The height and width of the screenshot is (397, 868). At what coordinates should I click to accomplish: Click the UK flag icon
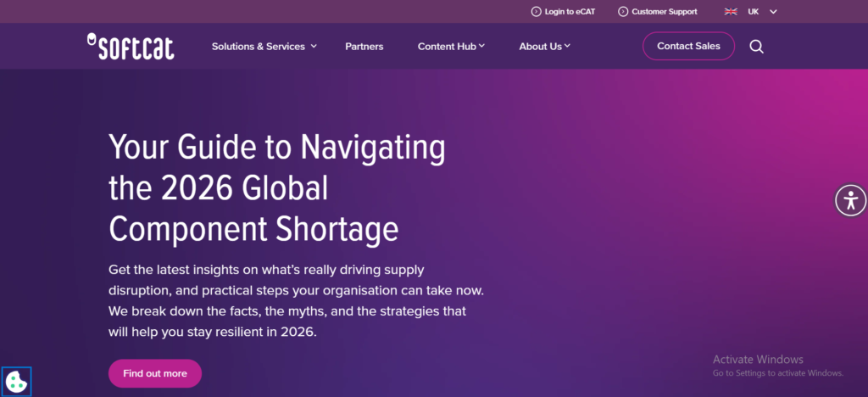tap(731, 12)
